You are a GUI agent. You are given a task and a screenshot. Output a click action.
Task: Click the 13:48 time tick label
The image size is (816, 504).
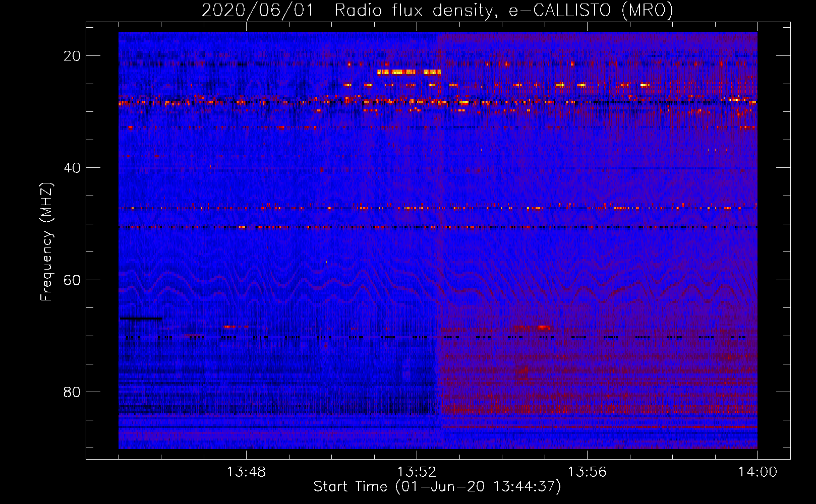(x=246, y=472)
